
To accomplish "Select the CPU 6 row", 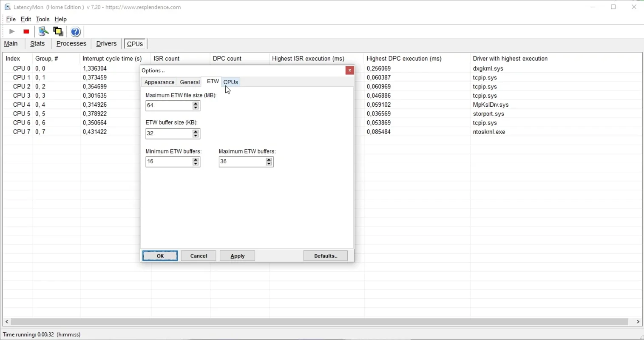I will (x=322, y=123).
